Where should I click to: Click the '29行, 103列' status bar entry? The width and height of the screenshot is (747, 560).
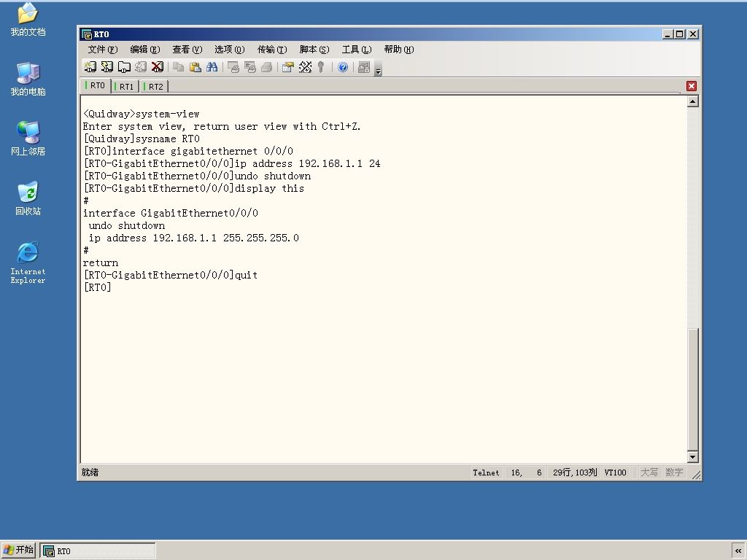[575, 472]
